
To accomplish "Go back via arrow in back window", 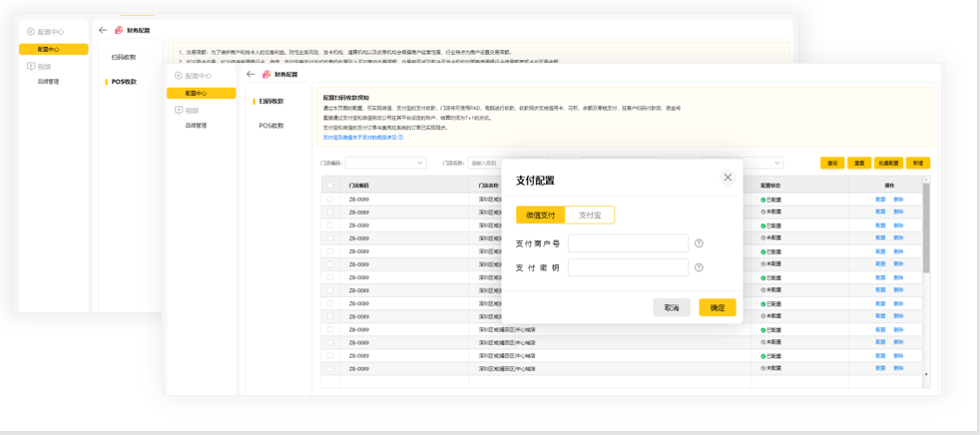I will (103, 30).
